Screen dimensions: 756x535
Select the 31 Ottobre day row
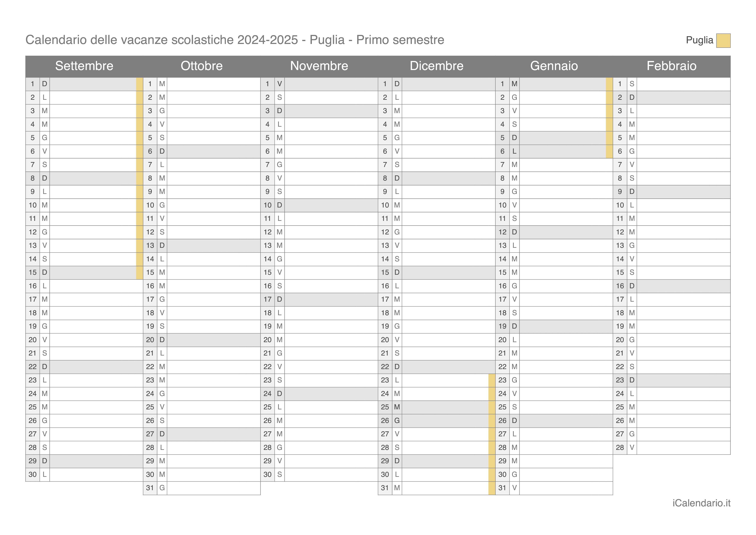click(x=201, y=488)
